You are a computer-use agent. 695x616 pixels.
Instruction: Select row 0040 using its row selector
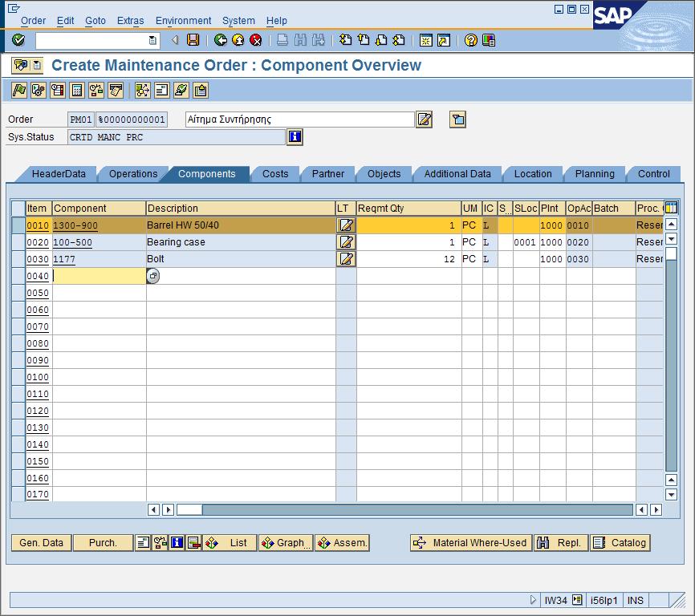18,276
